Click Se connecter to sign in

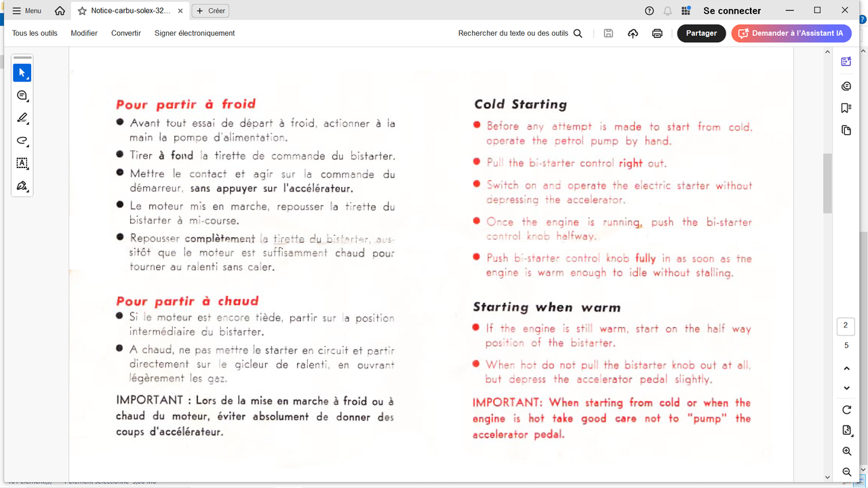pos(732,11)
